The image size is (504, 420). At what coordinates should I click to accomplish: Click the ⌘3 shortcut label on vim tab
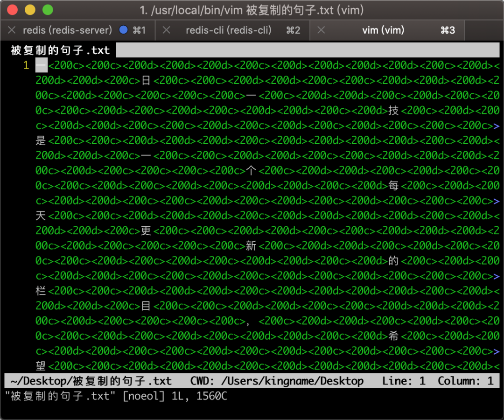(448, 30)
